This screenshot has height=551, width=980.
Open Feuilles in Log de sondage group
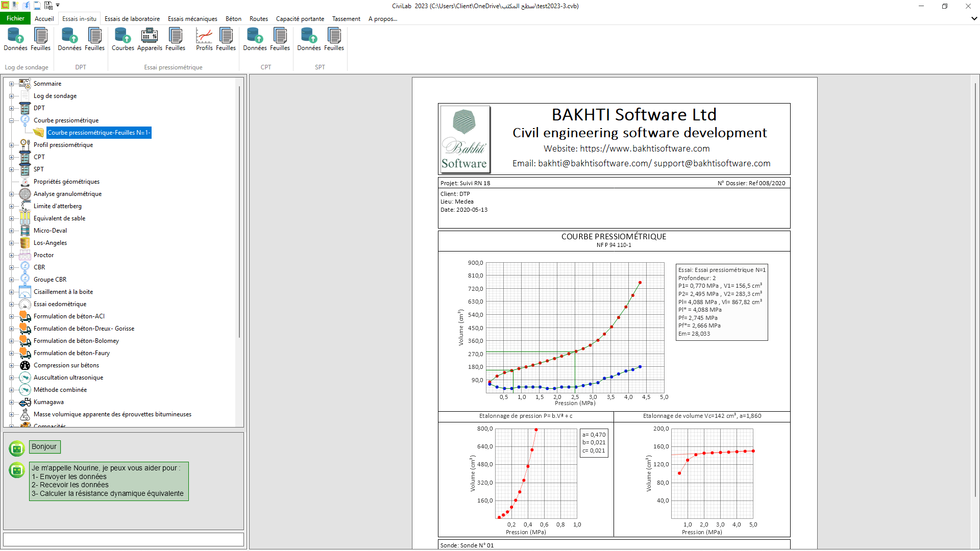40,39
